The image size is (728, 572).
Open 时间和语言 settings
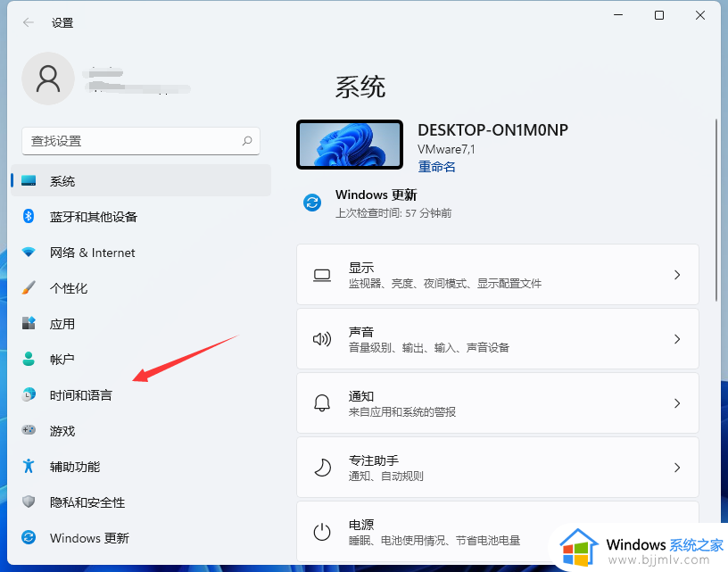[x=141, y=394]
